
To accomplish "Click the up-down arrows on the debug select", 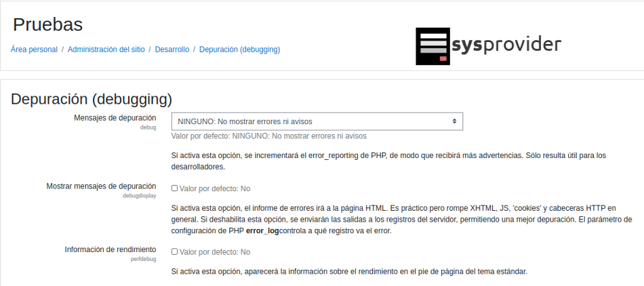I will coord(454,121).
